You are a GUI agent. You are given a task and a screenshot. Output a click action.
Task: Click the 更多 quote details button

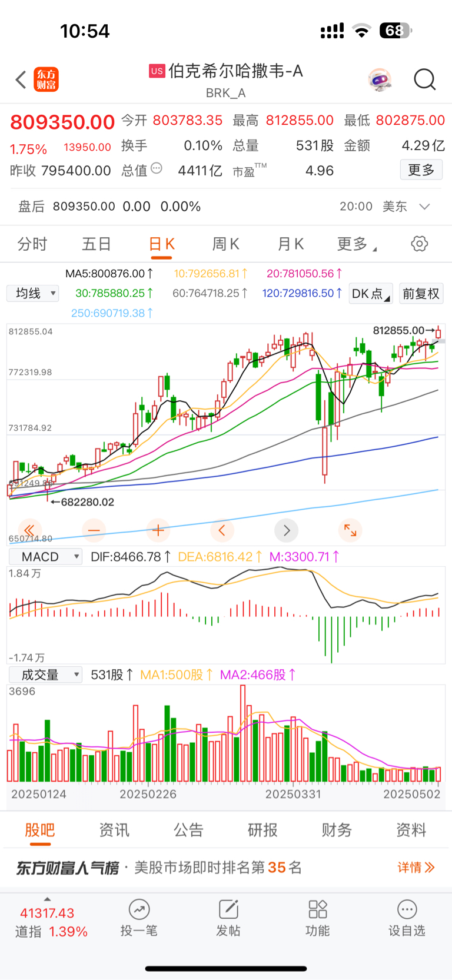tap(421, 170)
